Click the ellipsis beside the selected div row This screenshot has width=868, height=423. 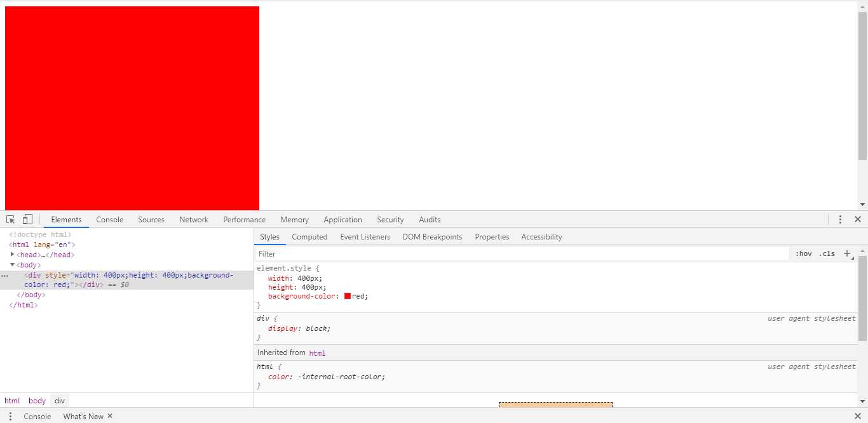click(x=4, y=276)
